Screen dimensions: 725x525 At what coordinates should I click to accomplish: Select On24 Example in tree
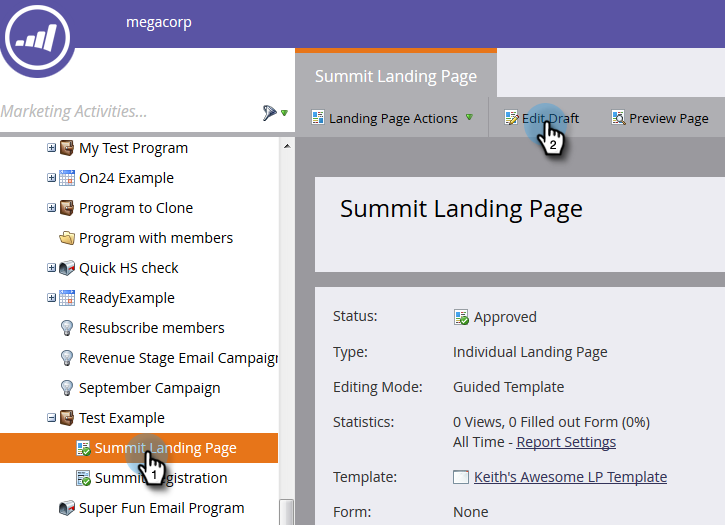(x=126, y=178)
